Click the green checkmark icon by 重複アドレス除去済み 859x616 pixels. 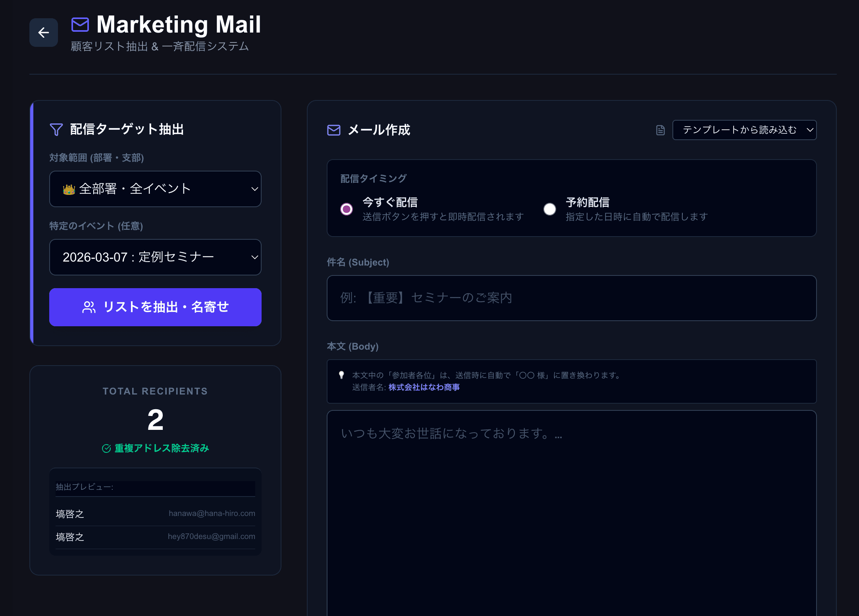click(106, 449)
